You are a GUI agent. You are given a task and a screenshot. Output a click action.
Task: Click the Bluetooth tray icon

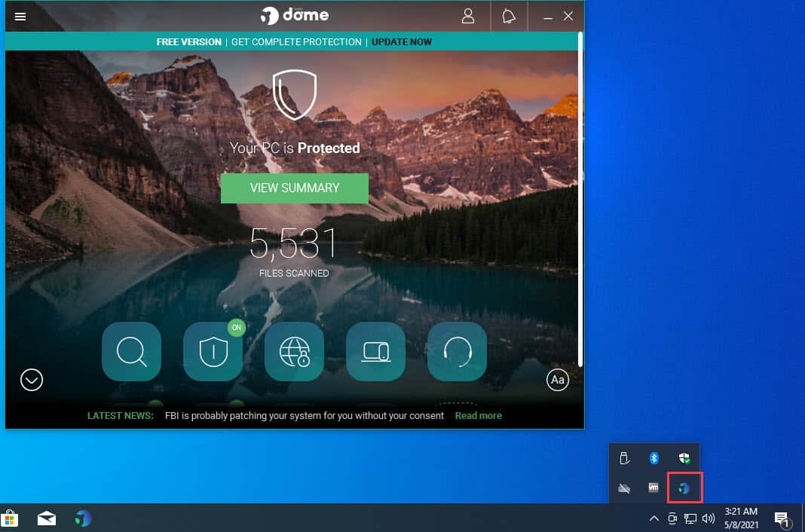click(x=654, y=457)
